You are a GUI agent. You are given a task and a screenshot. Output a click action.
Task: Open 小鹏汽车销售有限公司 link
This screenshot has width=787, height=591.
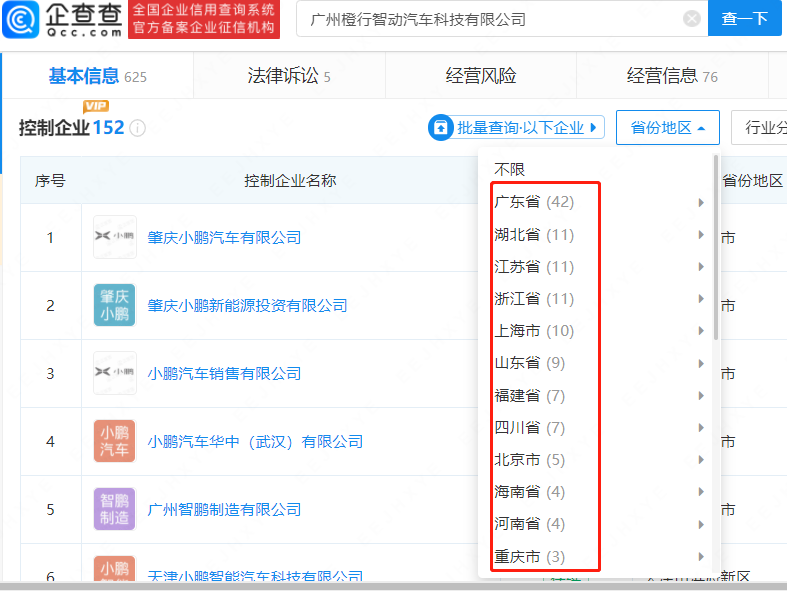pos(224,374)
